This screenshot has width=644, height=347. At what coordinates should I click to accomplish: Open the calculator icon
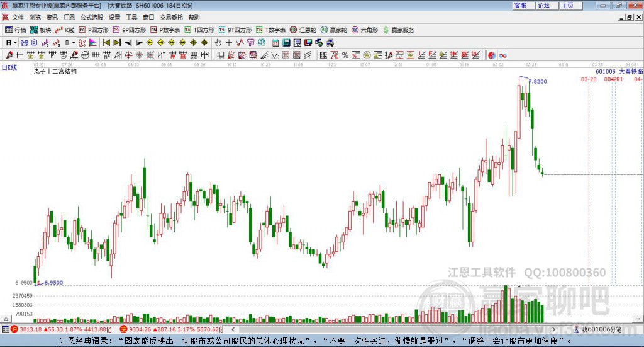[286, 43]
